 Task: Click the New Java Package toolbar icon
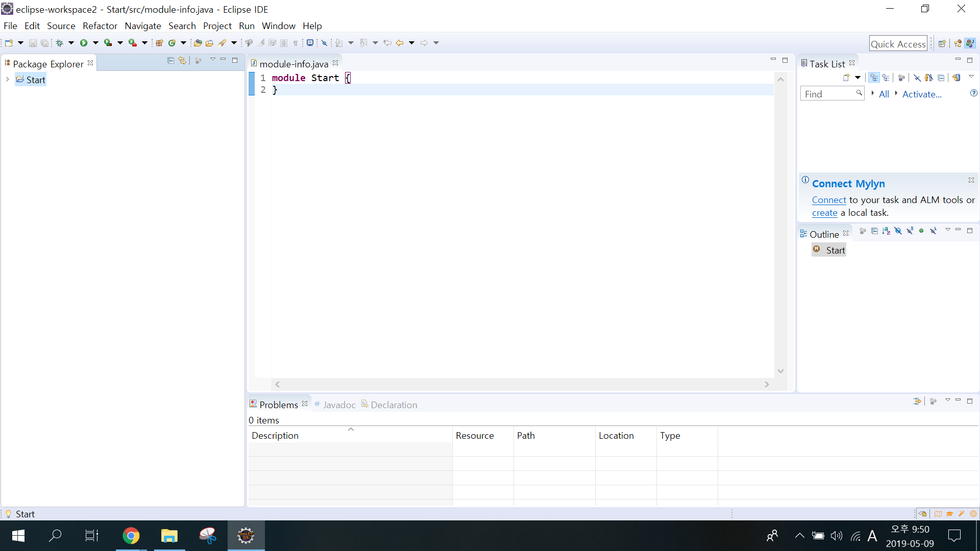click(159, 43)
